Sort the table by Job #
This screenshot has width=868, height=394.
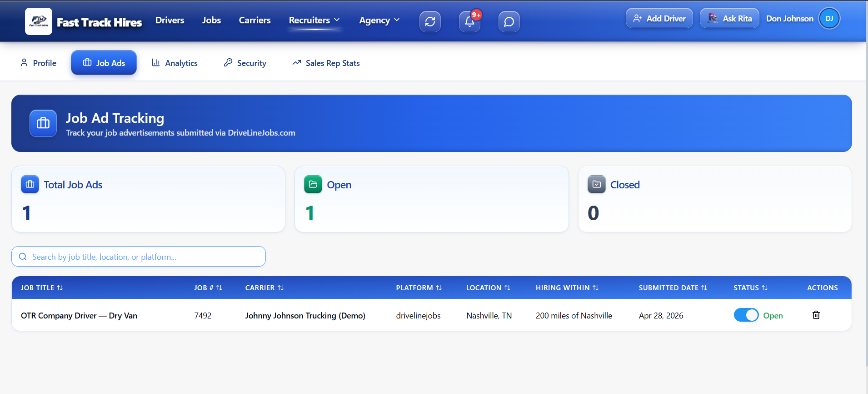tap(208, 288)
